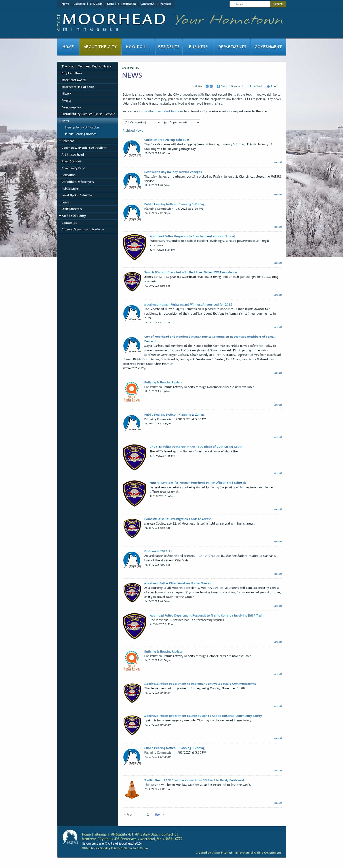This screenshot has height=868, width=343.
Task: Click the printer icon next to Print
Action: point(268,86)
